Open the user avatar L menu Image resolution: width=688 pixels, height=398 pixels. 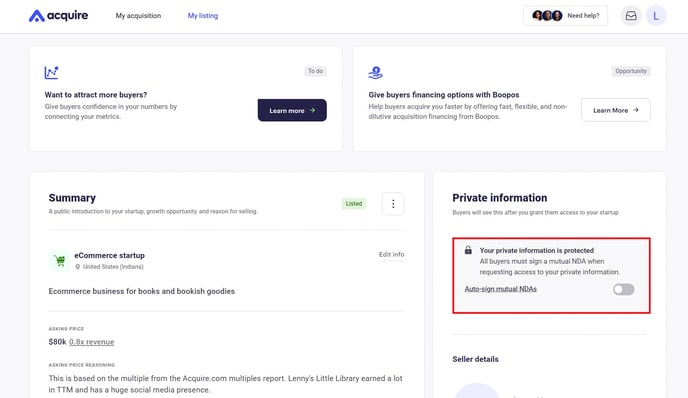(656, 16)
